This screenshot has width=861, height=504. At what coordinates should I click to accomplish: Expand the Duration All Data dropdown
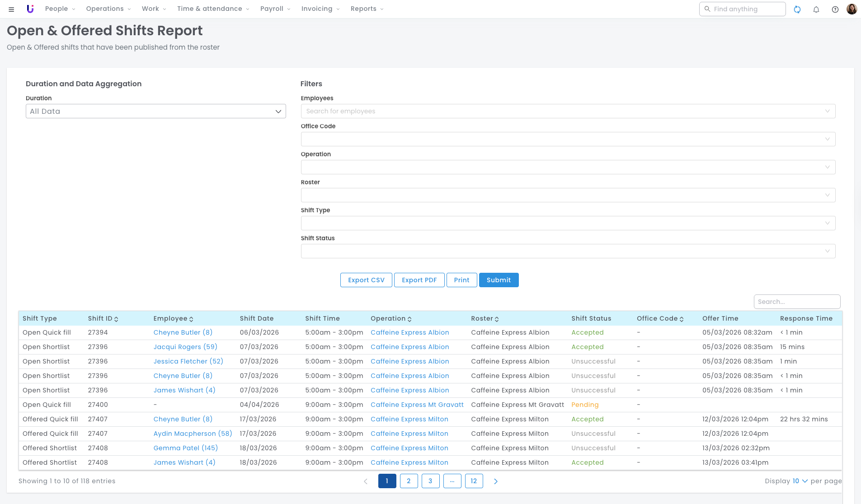[x=155, y=111]
